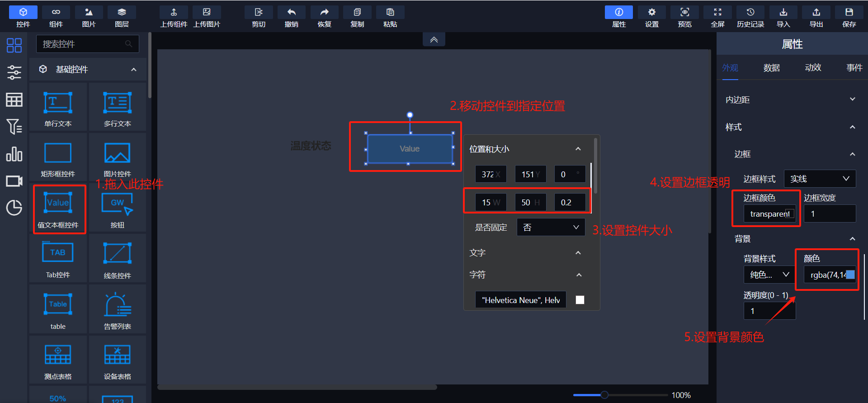Pick the 设备表格 device table widget
The width and height of the screenshot is (868, 403).
tap(118, 360)
